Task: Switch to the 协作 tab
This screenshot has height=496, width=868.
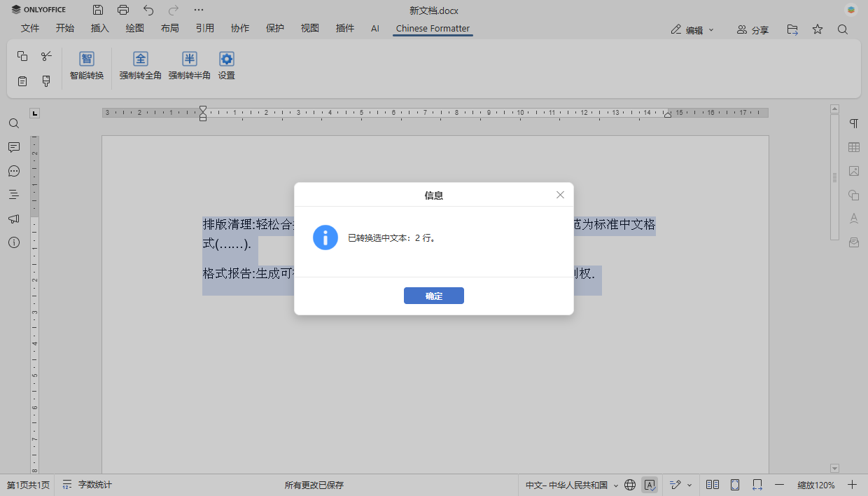Action: coord(240,29)
